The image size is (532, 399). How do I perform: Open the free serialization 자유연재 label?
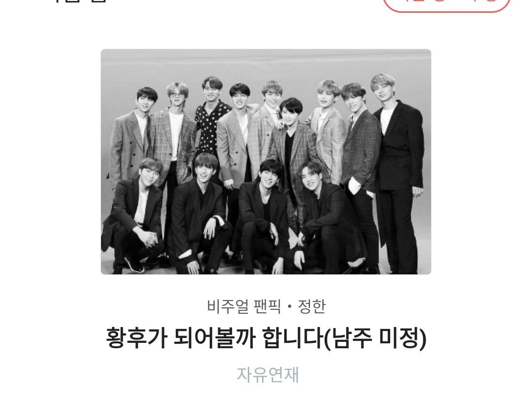tap(267, 375)
